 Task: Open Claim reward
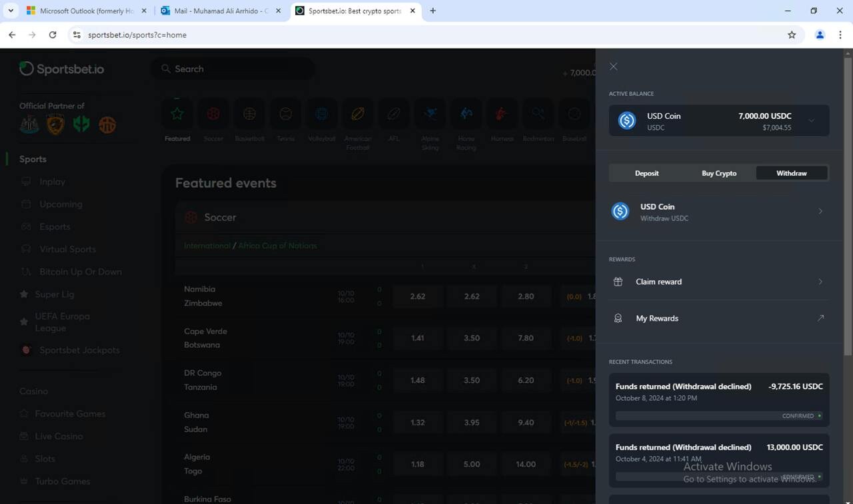click(719, 282)
